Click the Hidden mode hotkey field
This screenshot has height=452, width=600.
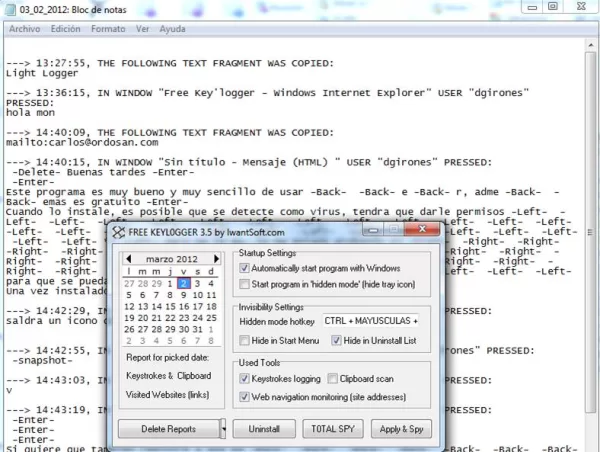point(370,321)
